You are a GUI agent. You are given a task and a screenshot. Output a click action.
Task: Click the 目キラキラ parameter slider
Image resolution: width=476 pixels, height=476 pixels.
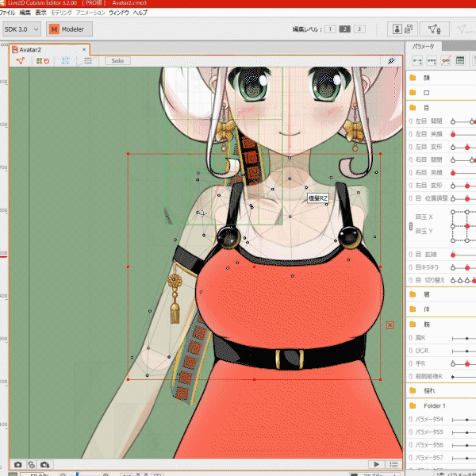click(x=464, y=267)
